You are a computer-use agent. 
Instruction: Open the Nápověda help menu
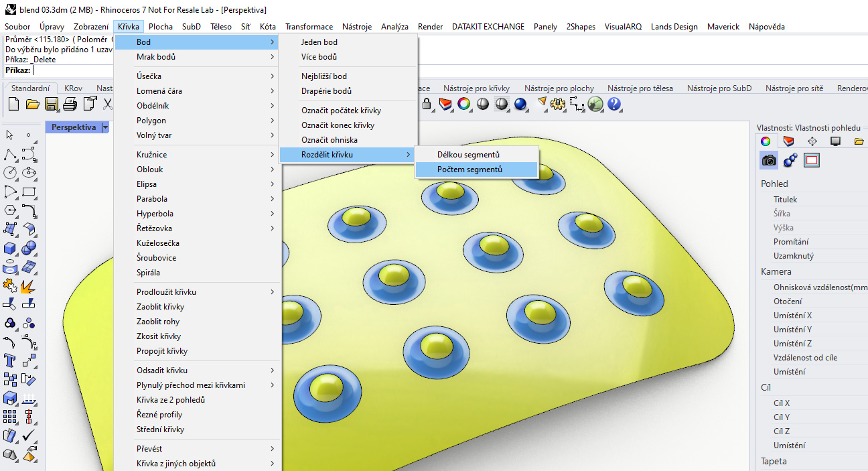[x=767, y=27]
